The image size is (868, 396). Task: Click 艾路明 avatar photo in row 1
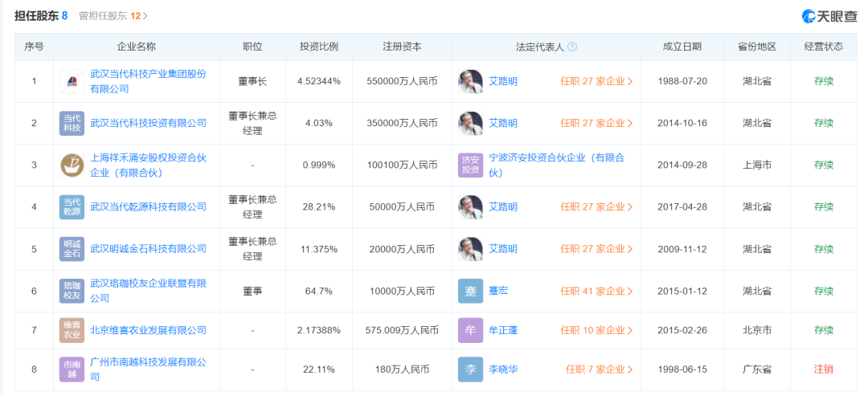click(x=470, y=81)
